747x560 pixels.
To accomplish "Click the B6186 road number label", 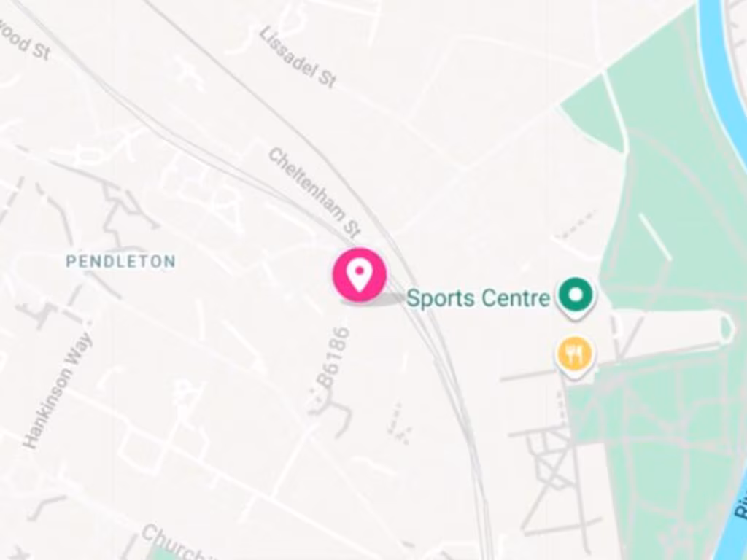I will point(333,357).
